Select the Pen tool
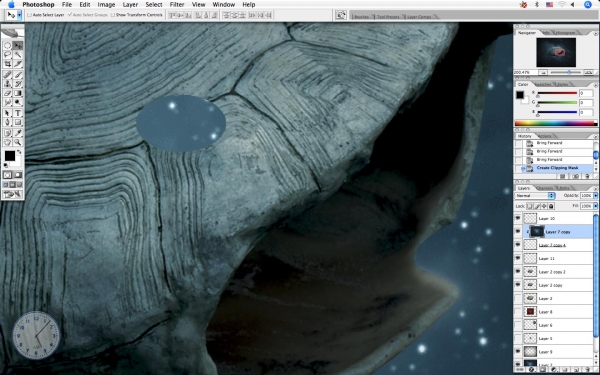 (x=7, y=122)
